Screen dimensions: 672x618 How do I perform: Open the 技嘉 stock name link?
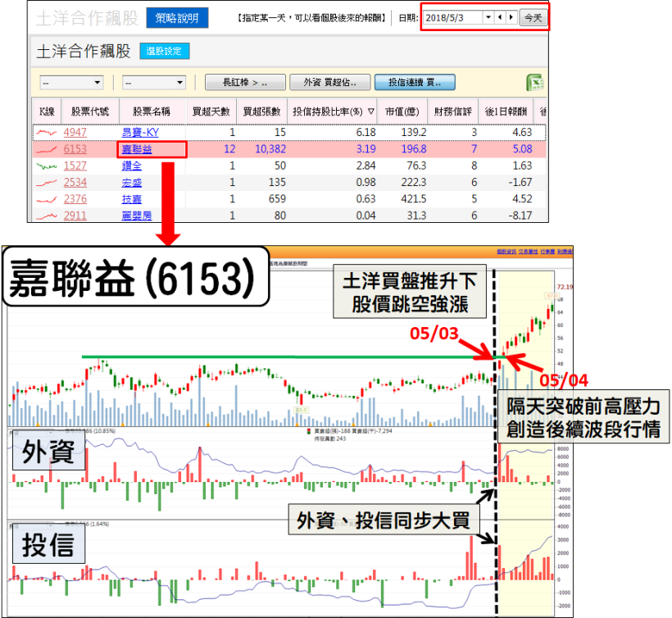click(x=132, y=199)
